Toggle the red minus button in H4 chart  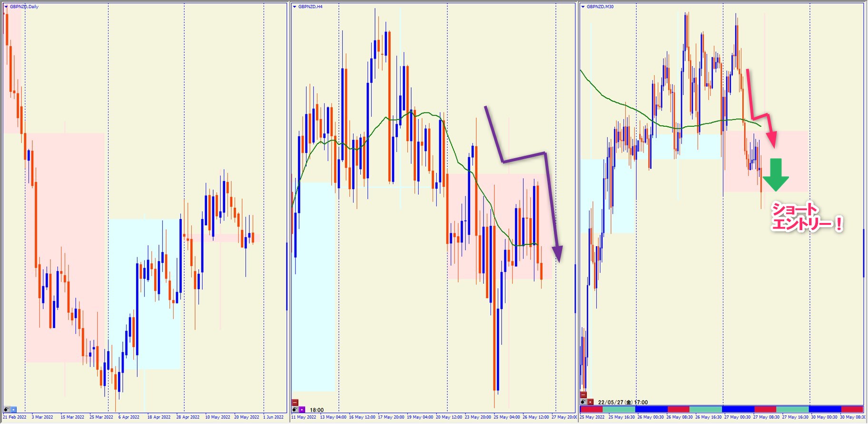point(295,403)
